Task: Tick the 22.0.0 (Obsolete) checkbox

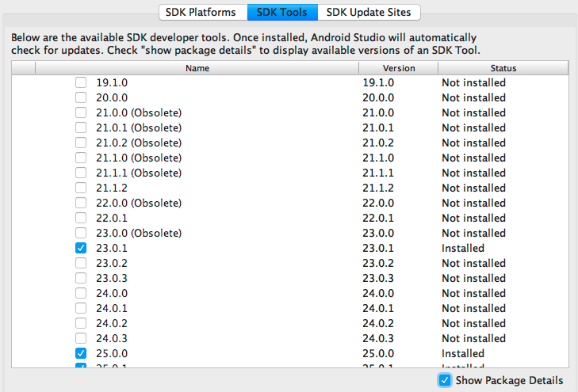Action: coord(81,204)
